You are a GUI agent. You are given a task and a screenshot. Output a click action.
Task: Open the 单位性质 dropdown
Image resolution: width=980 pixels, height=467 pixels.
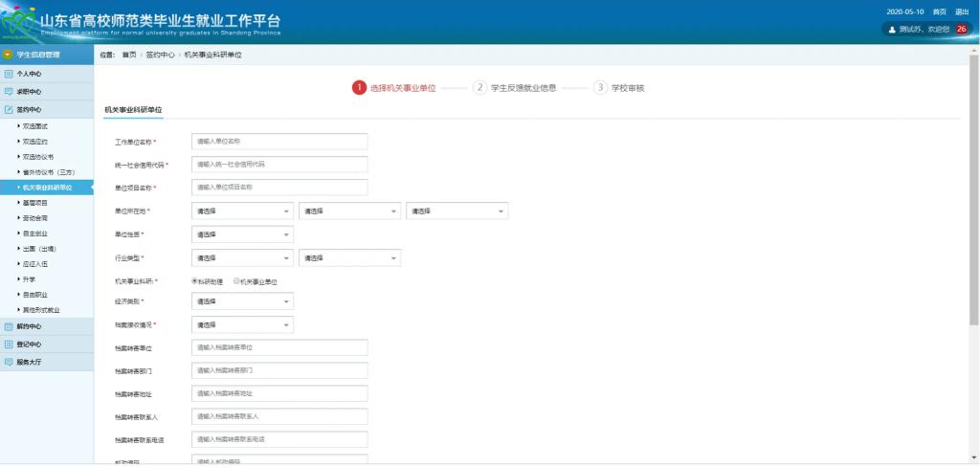(x=242, y=234)
